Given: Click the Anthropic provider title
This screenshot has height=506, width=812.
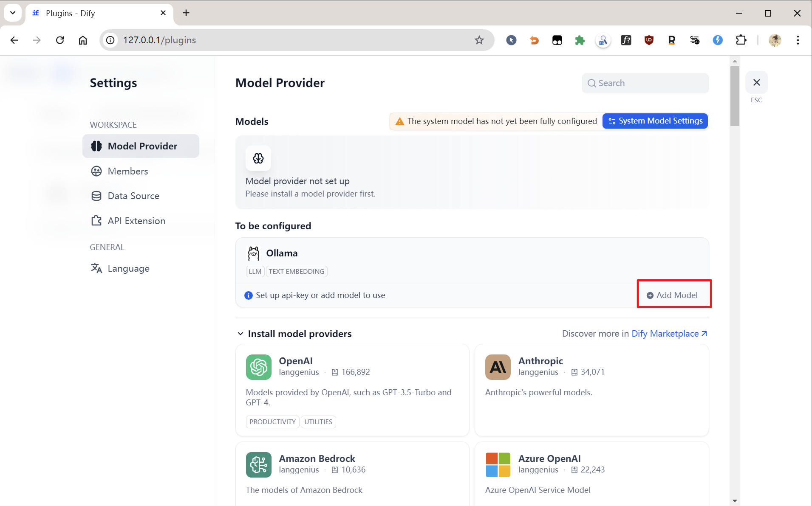Looking at the screenshot, I should pyautogui.click(x=540, y=361).
